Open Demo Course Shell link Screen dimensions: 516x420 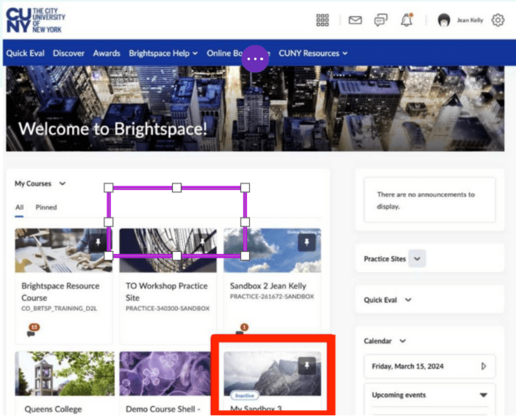coord(163,409)
